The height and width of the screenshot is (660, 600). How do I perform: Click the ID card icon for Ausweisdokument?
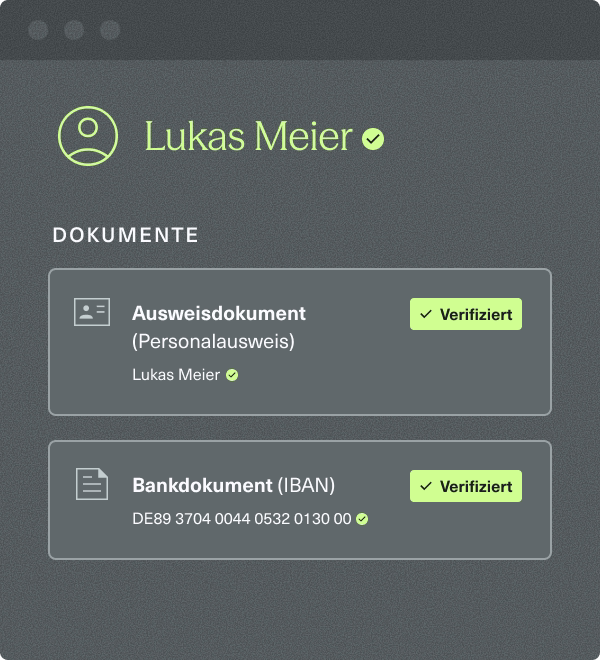(x=92, y=312)
